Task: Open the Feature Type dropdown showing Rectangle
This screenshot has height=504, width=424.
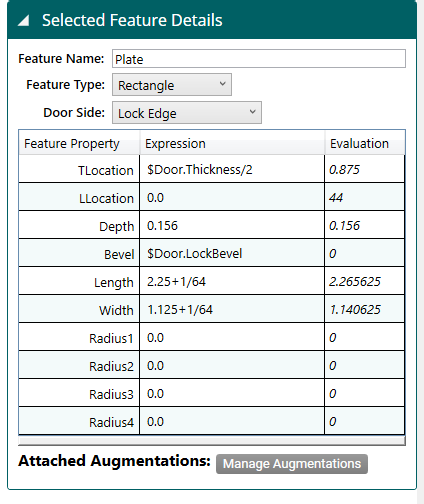Action: (x=172, y=85)
